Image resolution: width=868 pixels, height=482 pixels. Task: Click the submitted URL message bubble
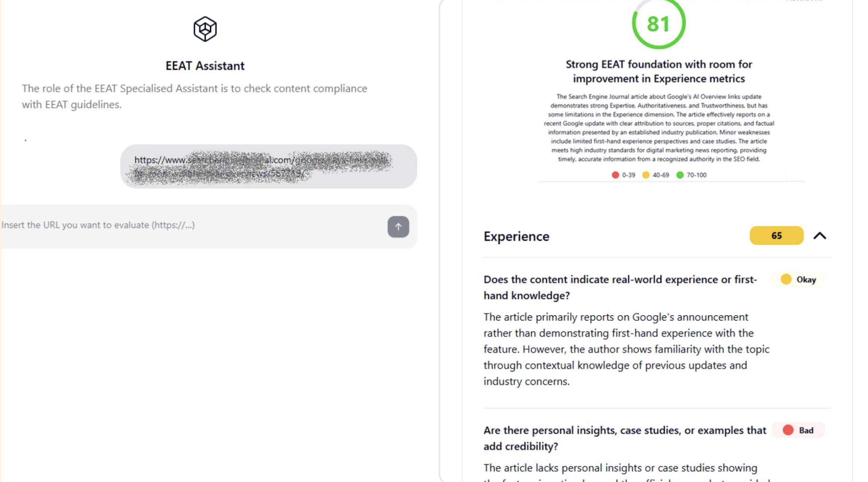[268, 167]
